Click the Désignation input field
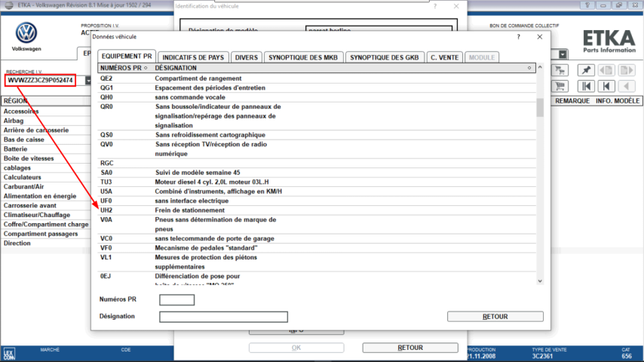This screenshot has width=644, height=362. 223,317
